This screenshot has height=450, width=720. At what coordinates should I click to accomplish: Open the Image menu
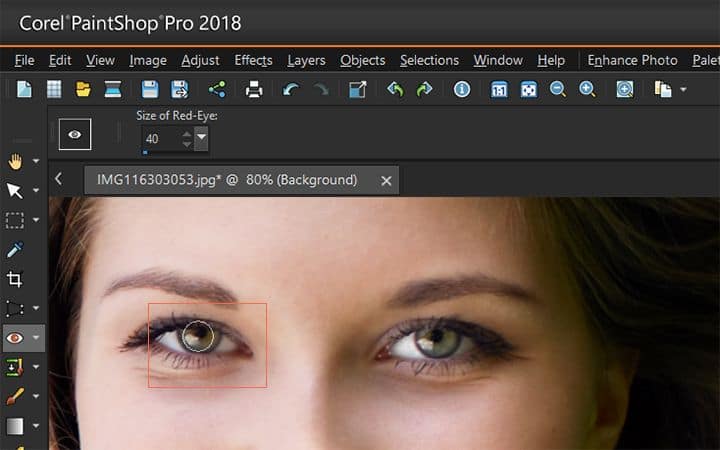point(148,60)
